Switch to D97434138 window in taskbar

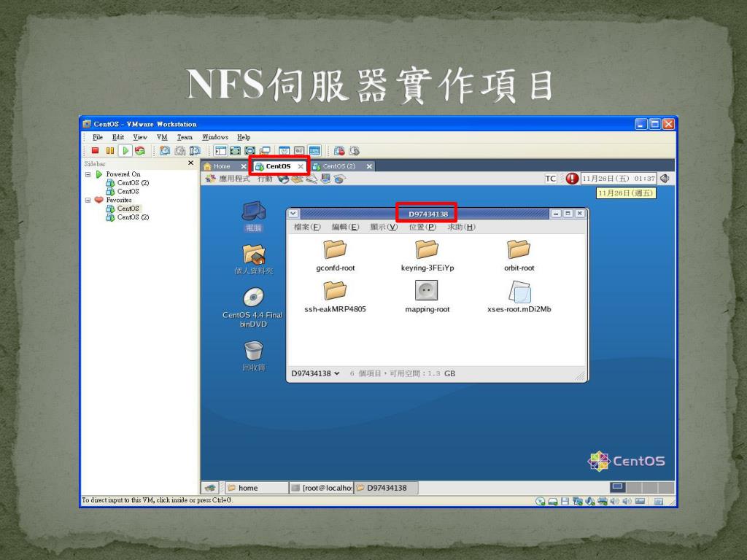tap(386, 488)
